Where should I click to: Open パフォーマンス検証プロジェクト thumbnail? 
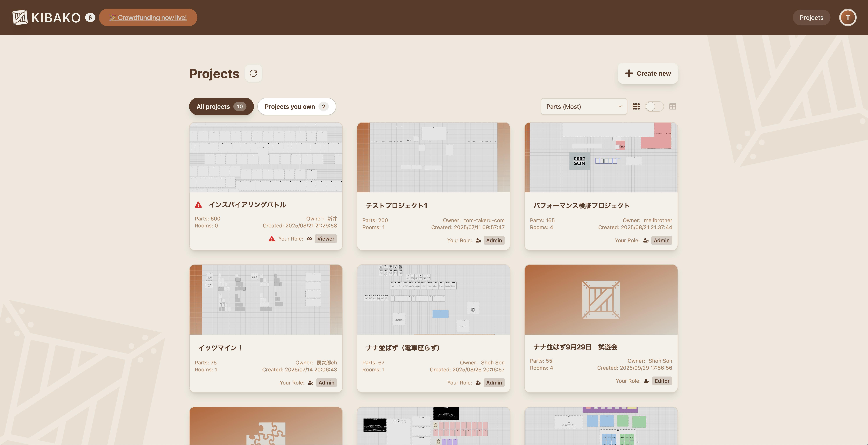pyautogui.click(x=601, y=157)
